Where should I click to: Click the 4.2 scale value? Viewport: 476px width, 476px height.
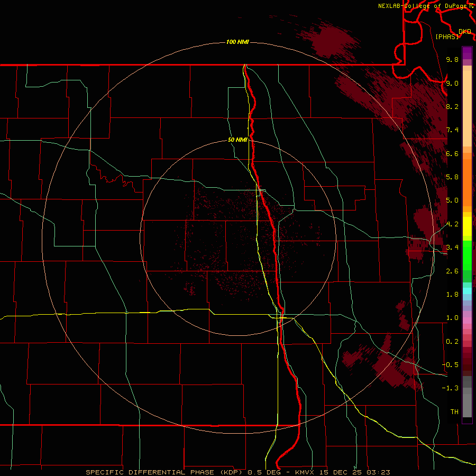click(452, 224)
